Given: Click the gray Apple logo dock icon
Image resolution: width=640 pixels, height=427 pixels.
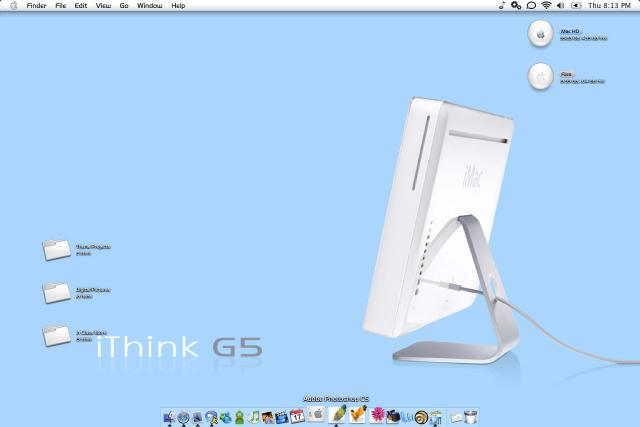Looking at the screenshot, I should (316, 414).
